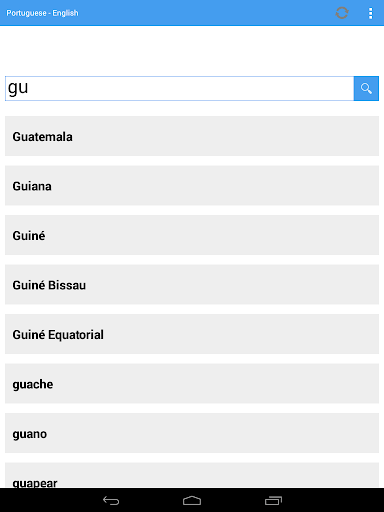Tap the Android back arrow
384x512 pixels.
pos(111,500)
